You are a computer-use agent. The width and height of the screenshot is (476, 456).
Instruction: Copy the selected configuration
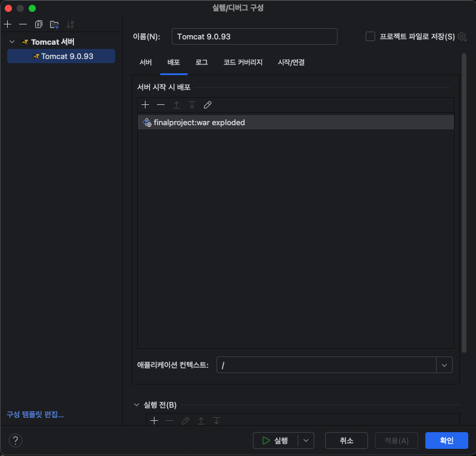tap(39, 24)
